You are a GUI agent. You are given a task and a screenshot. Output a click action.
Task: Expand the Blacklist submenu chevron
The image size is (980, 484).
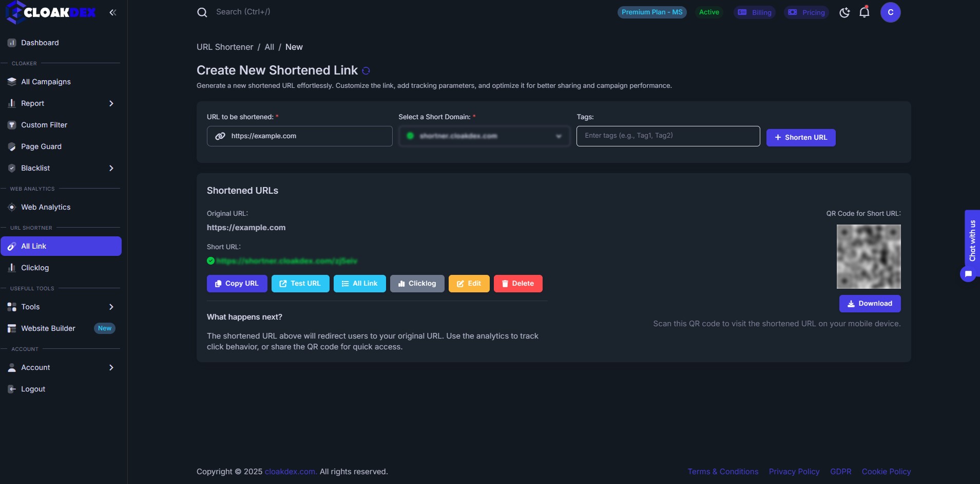[111, 168]
